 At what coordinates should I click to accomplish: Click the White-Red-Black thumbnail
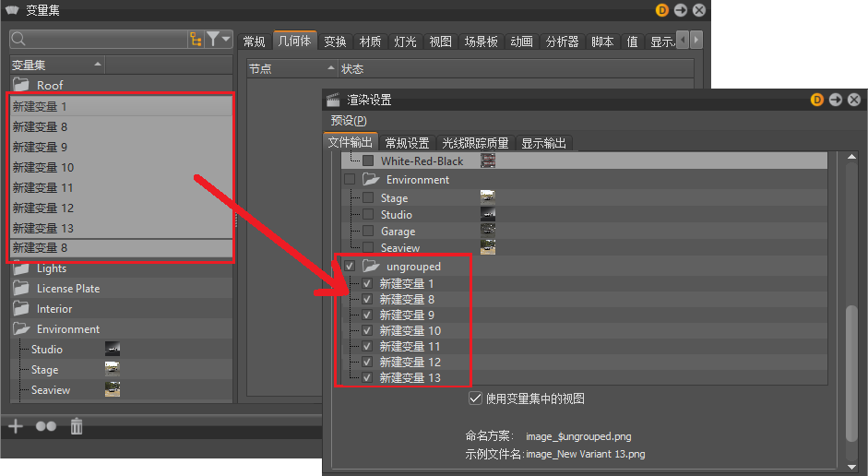tap(488, 161)
